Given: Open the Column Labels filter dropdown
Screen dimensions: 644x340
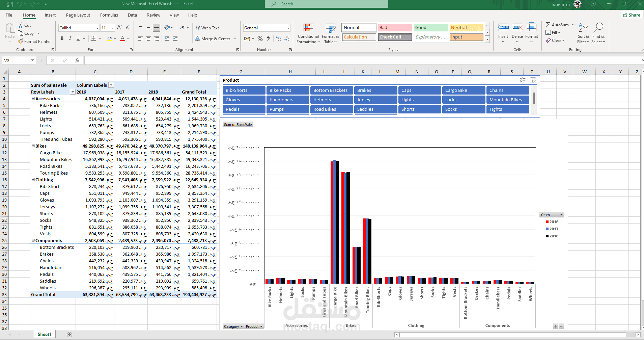Looking at the screenshot, I should pos(111,85).
